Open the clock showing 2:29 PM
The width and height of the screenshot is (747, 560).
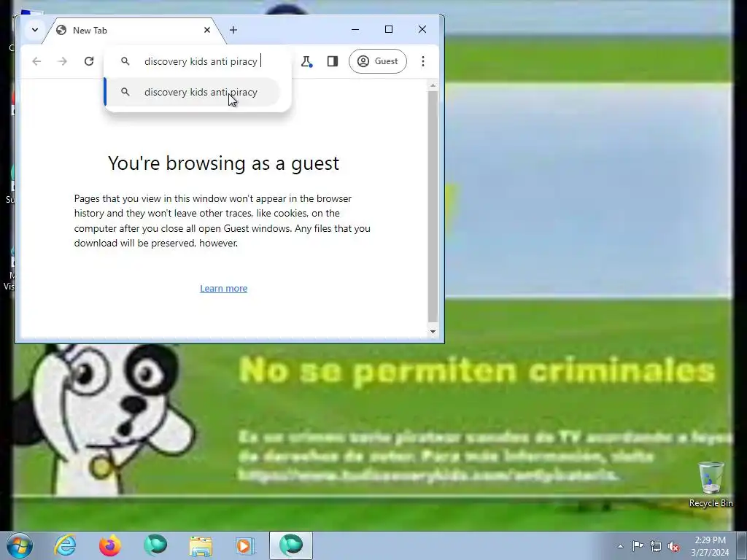point(710,546)
